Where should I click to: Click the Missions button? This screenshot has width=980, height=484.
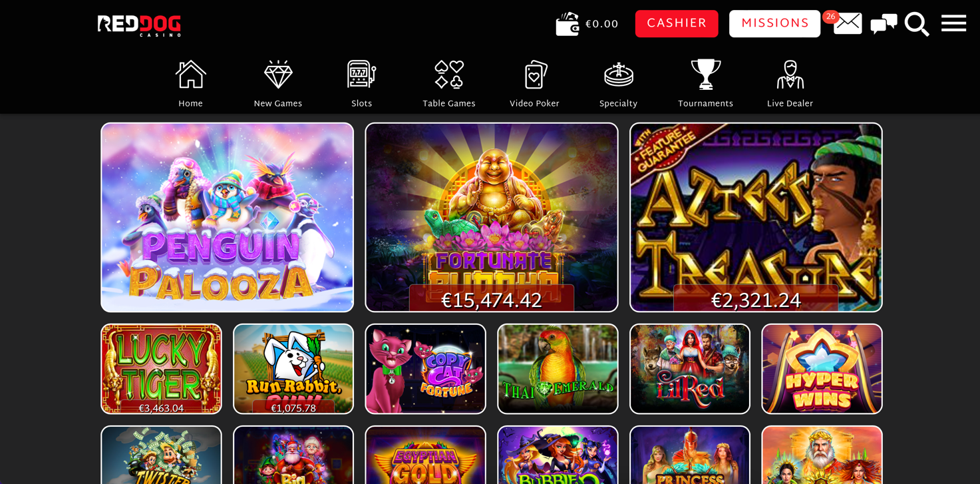click(x=774, y=23)
